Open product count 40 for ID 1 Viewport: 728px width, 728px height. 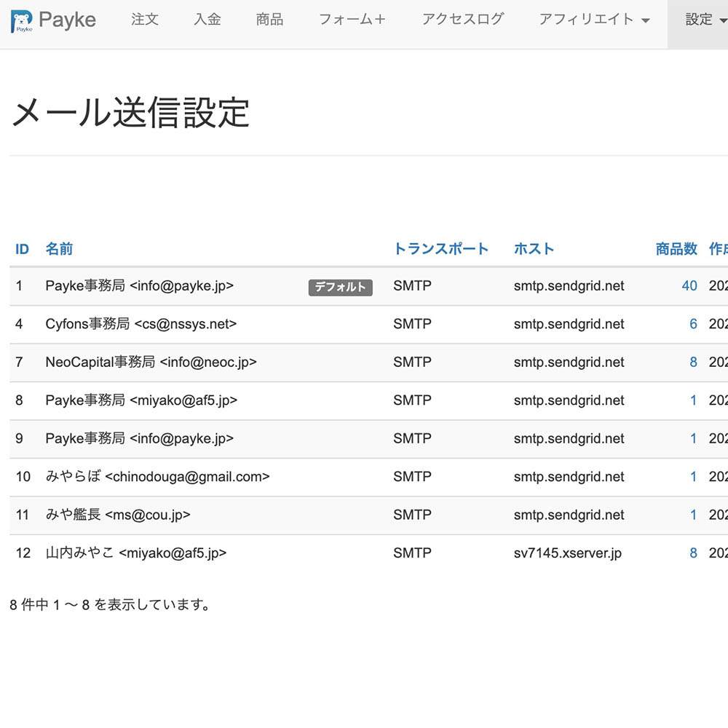pos(689,286)
